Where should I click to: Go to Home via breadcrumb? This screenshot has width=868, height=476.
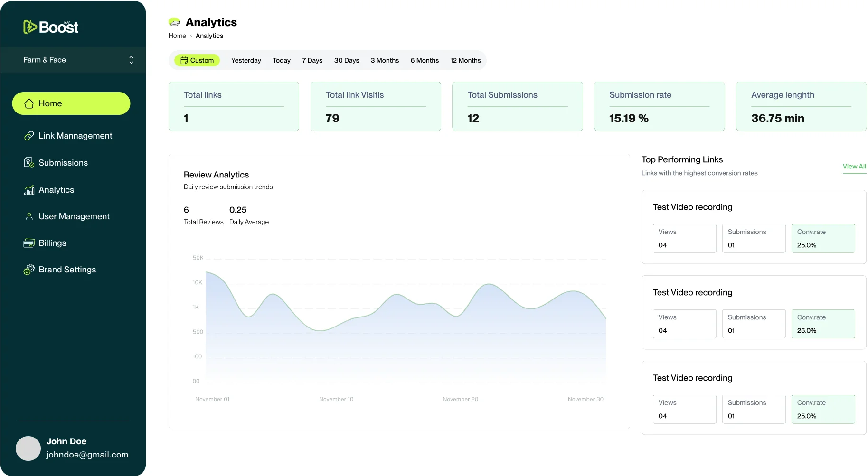(x=177, y=36)
